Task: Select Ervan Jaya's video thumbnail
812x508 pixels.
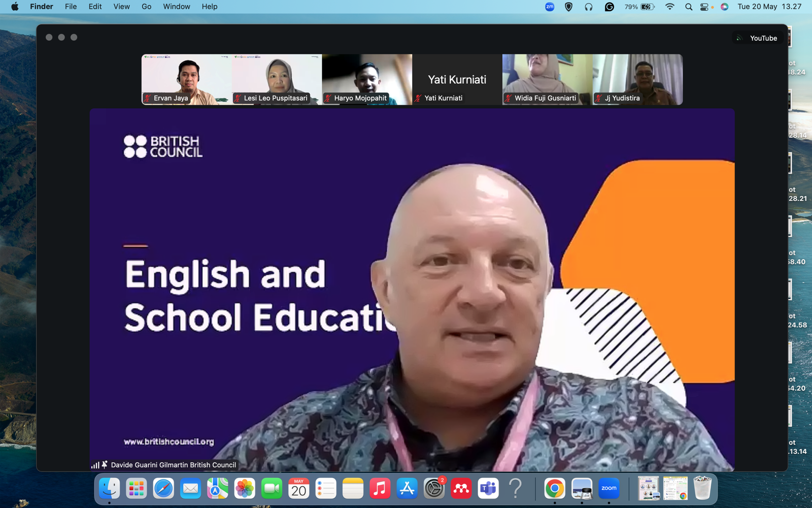Action: (x=186, y=79)
